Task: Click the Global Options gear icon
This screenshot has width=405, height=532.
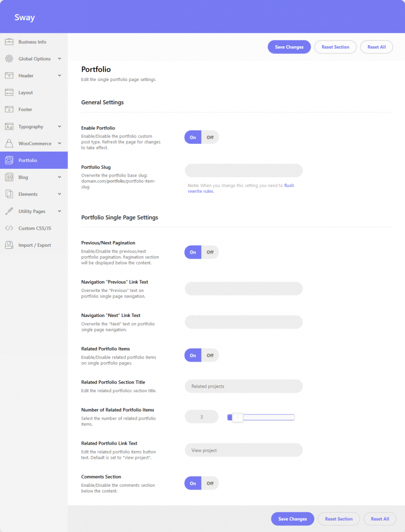Action: (9, 59)
